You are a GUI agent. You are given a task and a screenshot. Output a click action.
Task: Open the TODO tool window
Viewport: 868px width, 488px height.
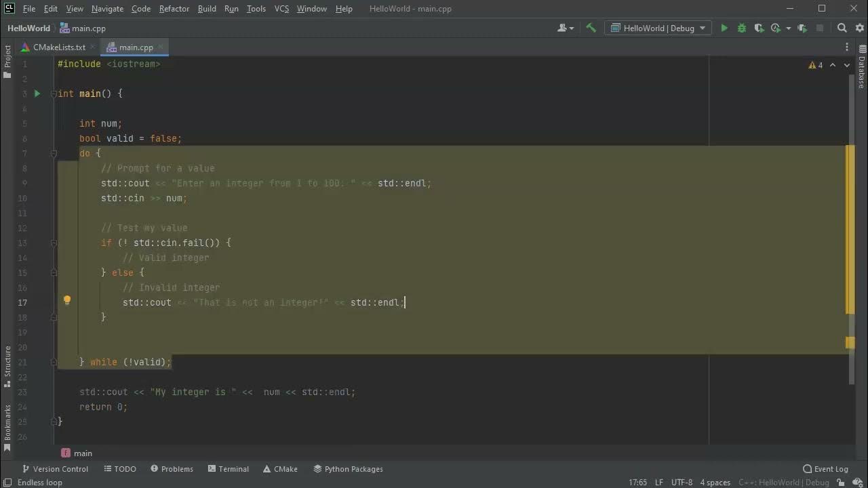coord(120,469)
